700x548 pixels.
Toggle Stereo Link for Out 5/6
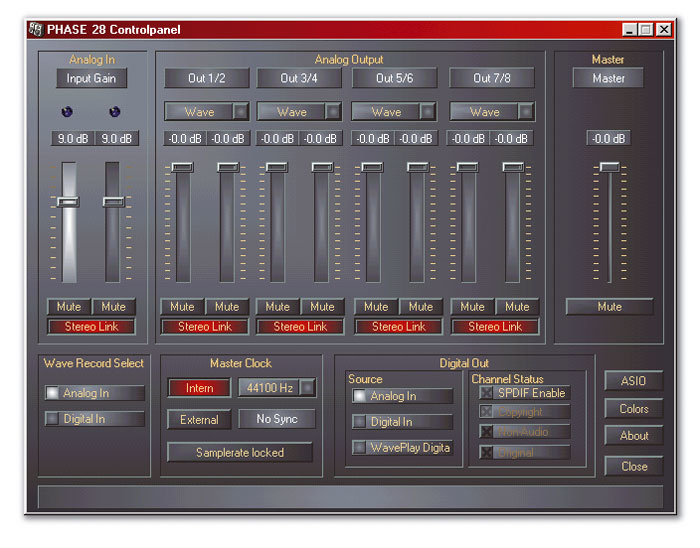coord(399,327)
